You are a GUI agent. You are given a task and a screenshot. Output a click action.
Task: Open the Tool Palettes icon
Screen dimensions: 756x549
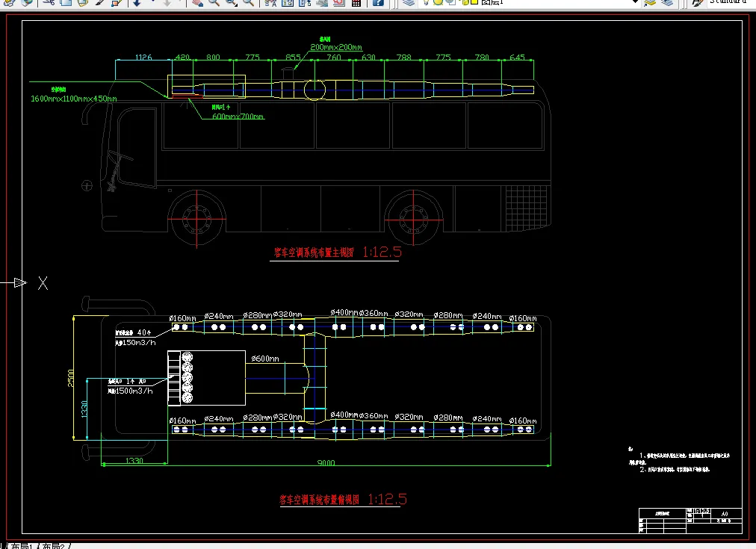[305, 2]
